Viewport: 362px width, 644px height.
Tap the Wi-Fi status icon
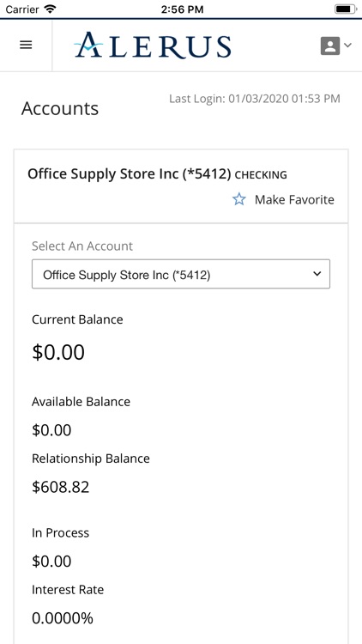[51, 9]
